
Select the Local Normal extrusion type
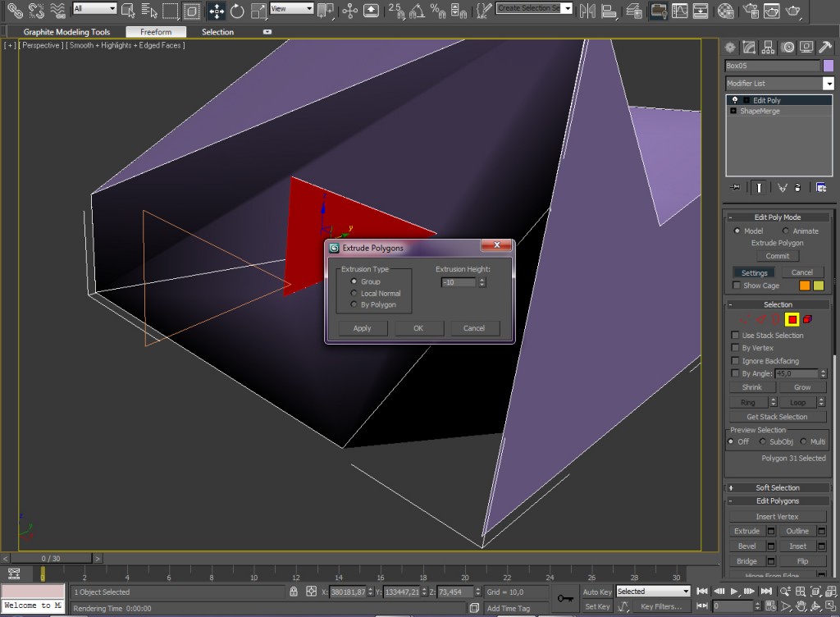354,293
